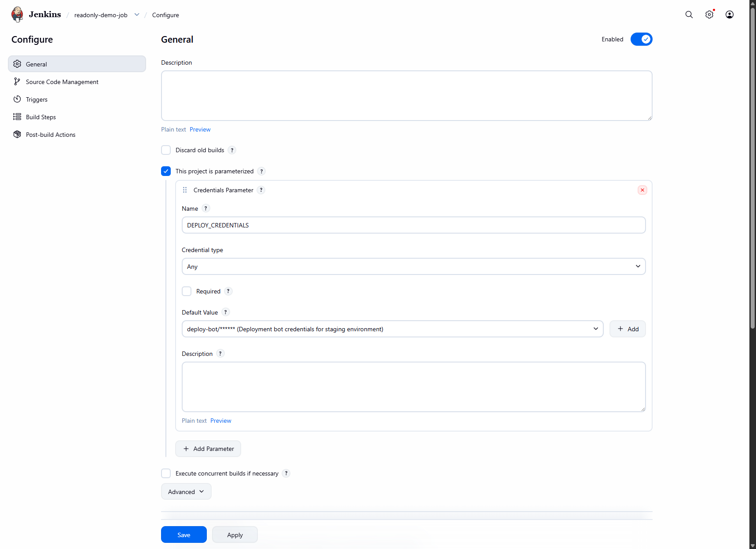Click the Build Steps list icon
756x549 pixels.
17,117
